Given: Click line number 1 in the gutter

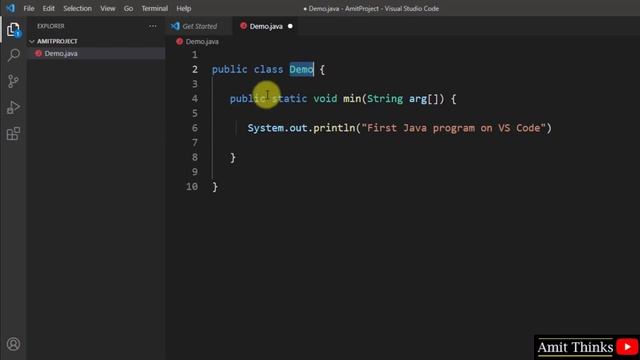Looking at the screenshot, I should [x=195, y=55].
